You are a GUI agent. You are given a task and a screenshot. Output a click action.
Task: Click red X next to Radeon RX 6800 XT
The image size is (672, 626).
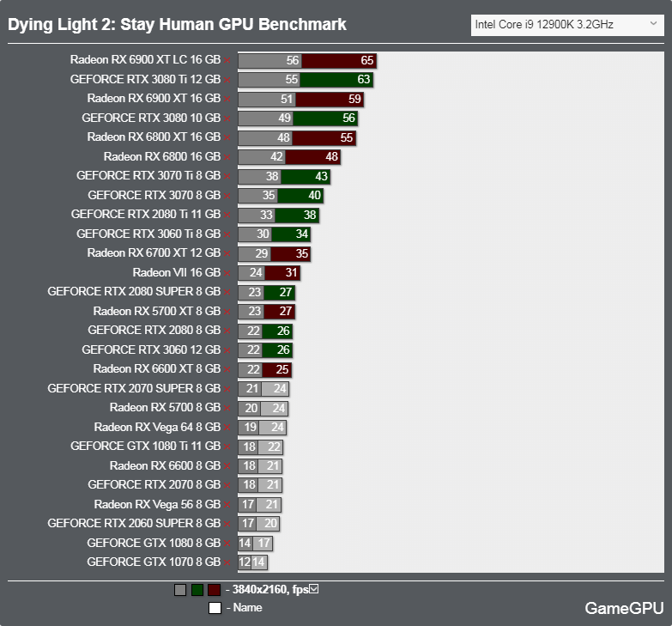point(227,137)
